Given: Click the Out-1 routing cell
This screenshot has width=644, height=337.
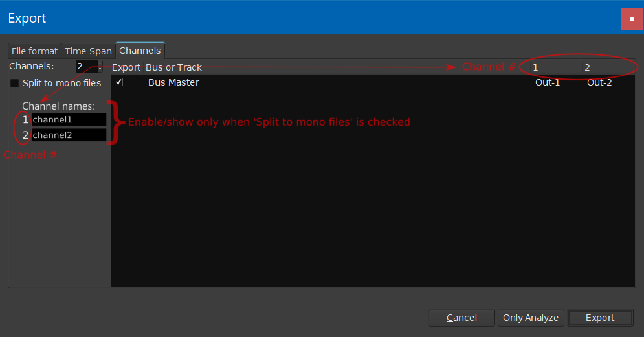Looking at the screenshot, I should (548, 82).
